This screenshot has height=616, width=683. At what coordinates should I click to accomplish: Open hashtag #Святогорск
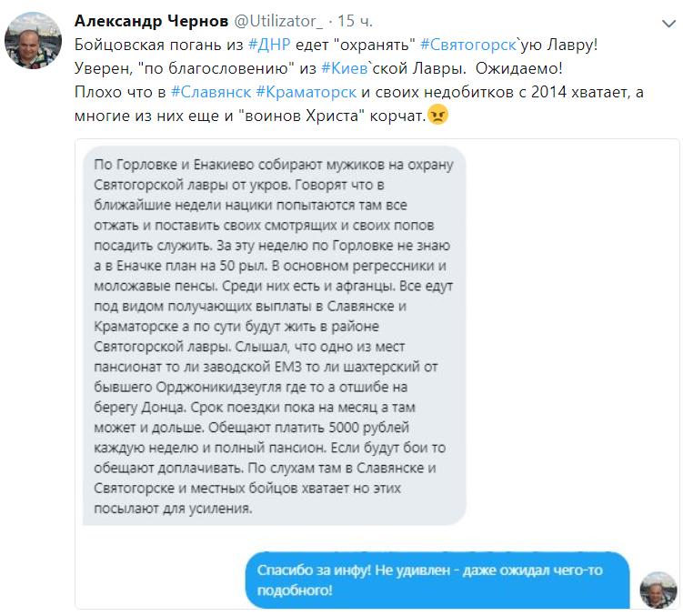coord(468,45)
